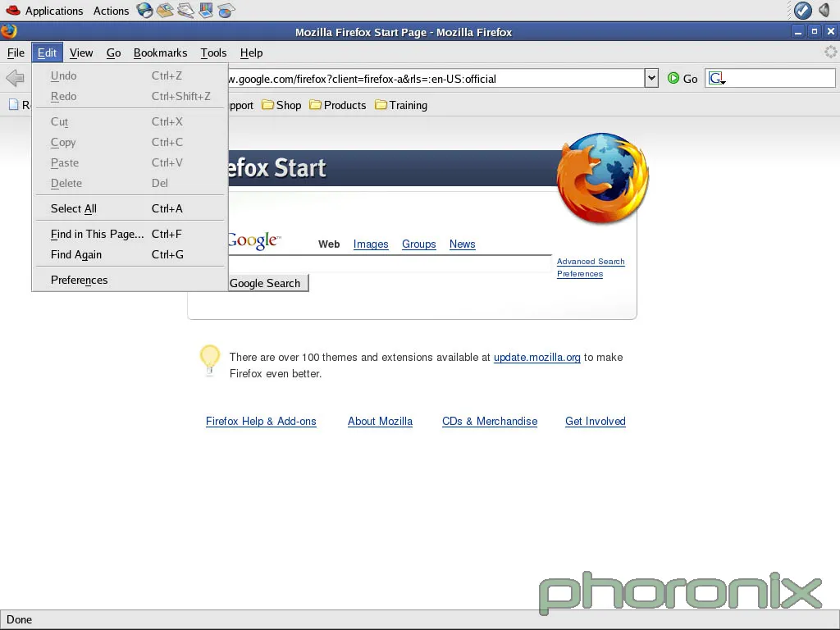The width and height of the screenshot is (840, 630).
Task: Click the Done text in the status bar
Action: click(x=20, y=620)
